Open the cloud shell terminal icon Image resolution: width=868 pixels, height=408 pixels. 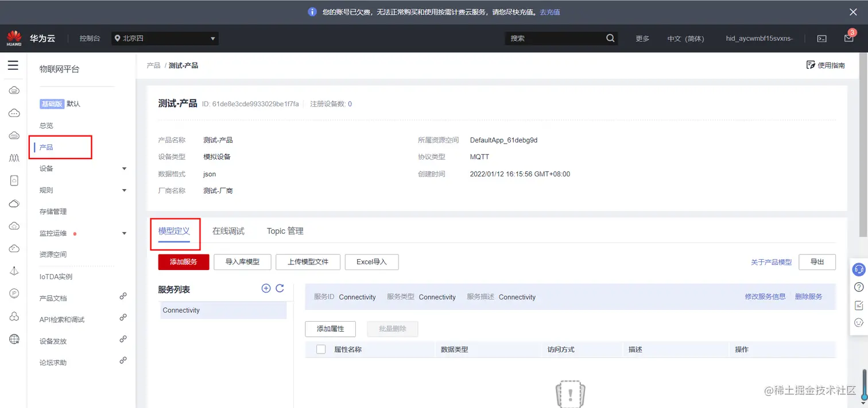click(x=821, y=38)
